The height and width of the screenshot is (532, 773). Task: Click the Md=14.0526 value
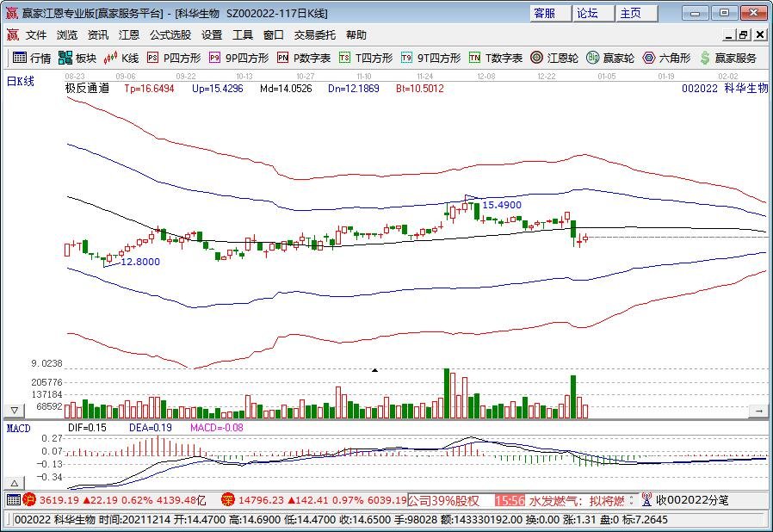point(286,89)
